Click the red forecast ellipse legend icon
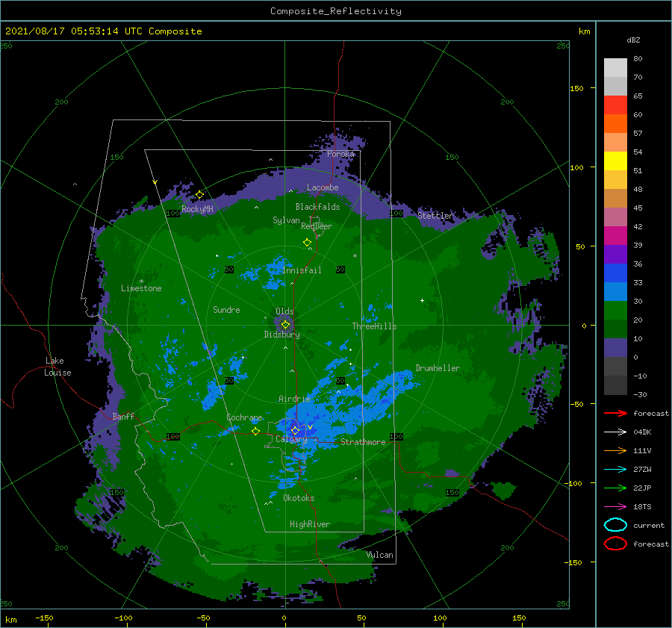The height and width of the screenshot is (628, 672). [615, 544]
